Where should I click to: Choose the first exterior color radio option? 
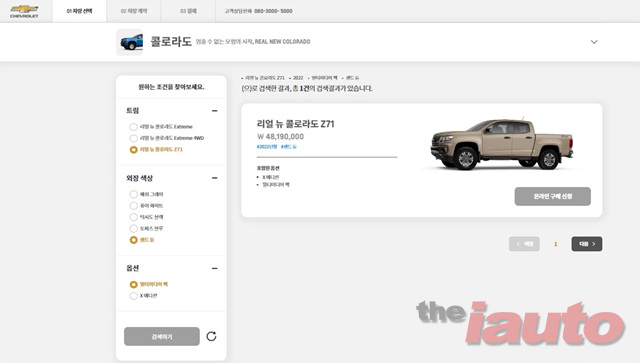pos(133,194)
